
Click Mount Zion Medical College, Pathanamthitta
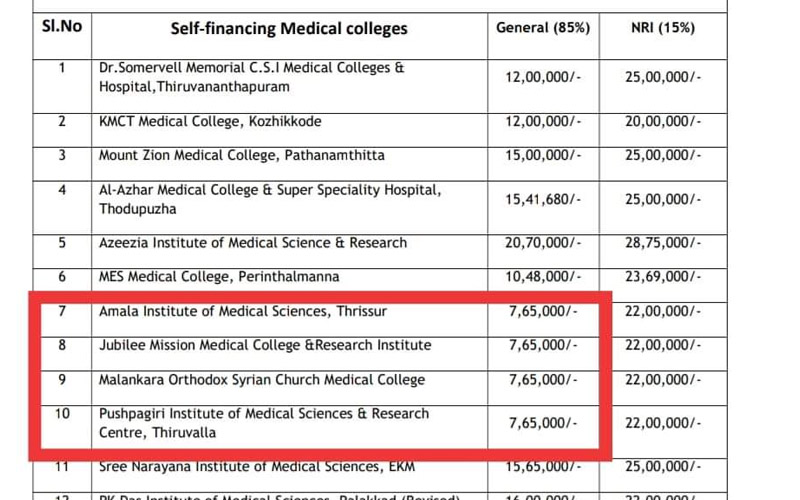point(241,155)
